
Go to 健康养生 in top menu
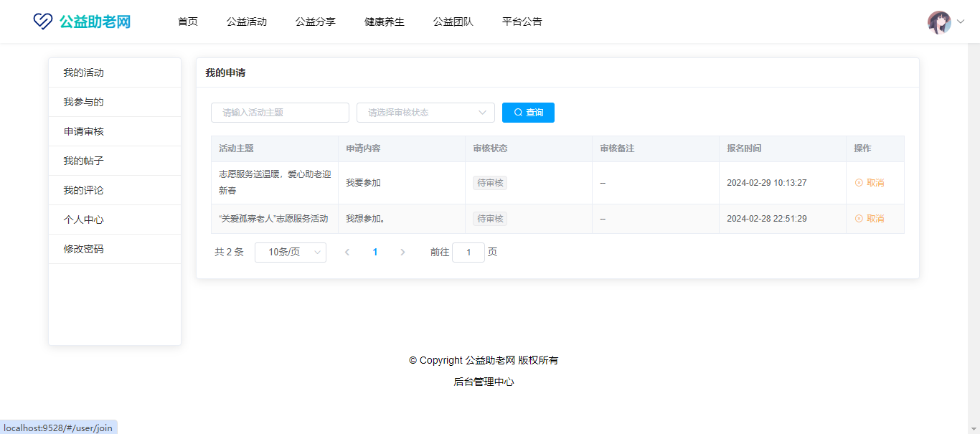pos(385,22)
